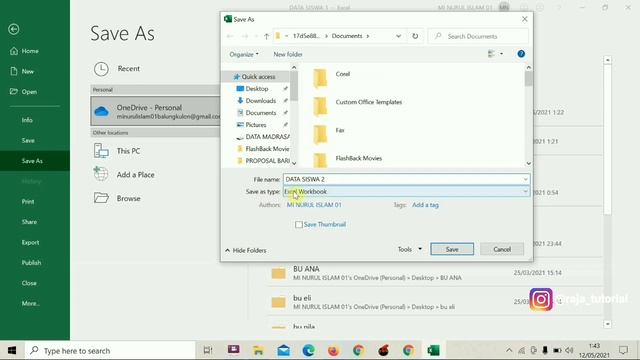Image resolution: width=640 pixels, height=360 pixels.
Task: Click navigation pane scroll down arrow
Action: pyautogui.click(x=294, y=163)
